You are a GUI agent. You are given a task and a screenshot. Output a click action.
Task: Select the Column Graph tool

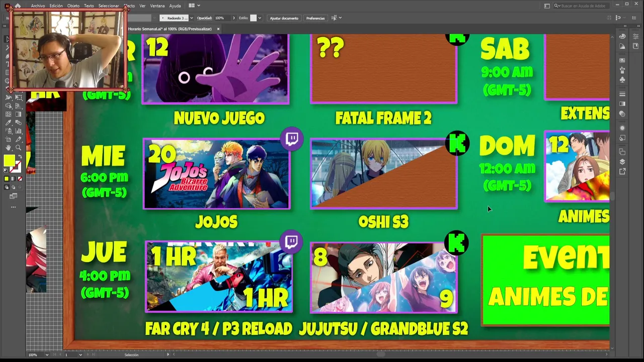coord(18,131)
